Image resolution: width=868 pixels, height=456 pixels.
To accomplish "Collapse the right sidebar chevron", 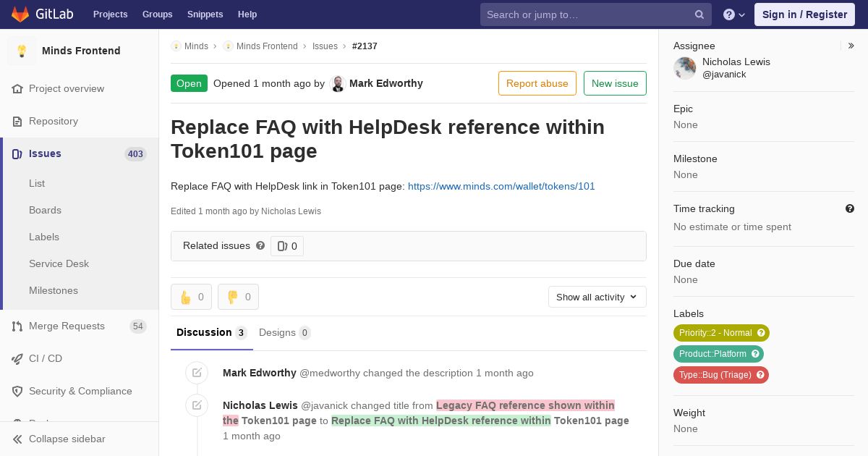I will tap(851, 46).
